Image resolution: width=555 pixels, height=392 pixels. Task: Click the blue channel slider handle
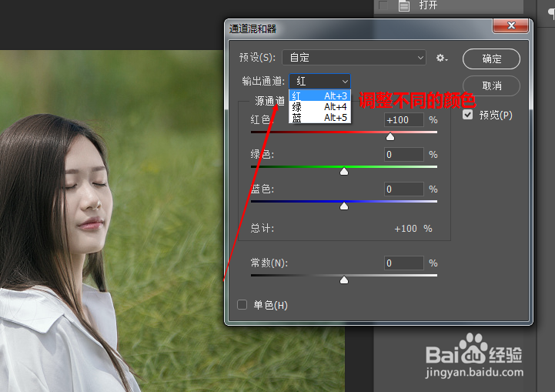(x=343, y=206)
